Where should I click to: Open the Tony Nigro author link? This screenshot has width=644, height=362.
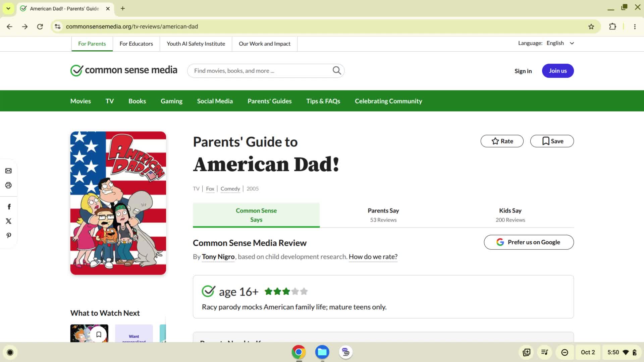tap(218, 257)
